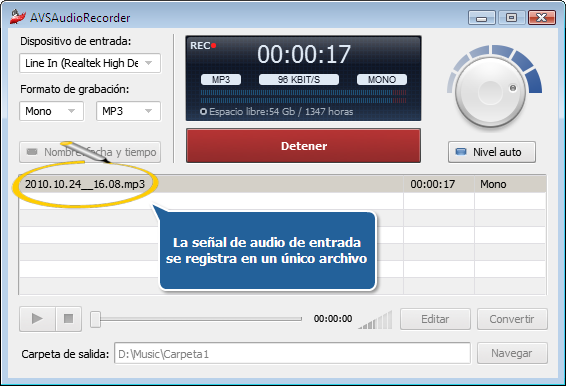The image size is (566, 386).
Task: Click the playback volume bars indicator
Action: 375,320
